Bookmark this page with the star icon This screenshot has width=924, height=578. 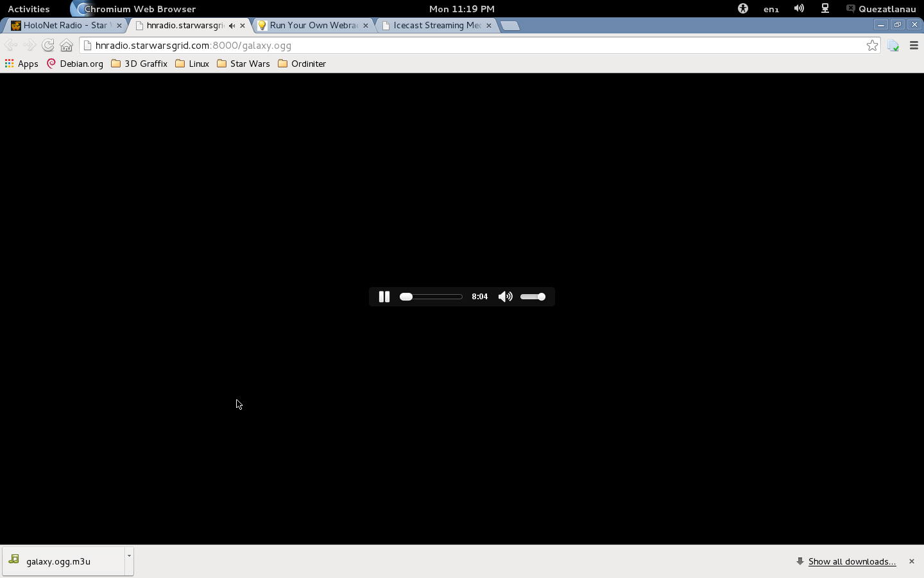coord(872,46)
